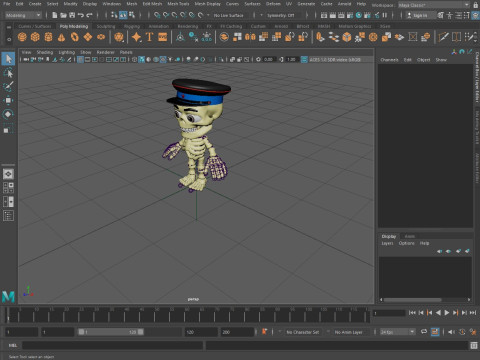Create a polygon disc from the shelf
Viewport: 480px width, 360px height.
tap(101, 37)
